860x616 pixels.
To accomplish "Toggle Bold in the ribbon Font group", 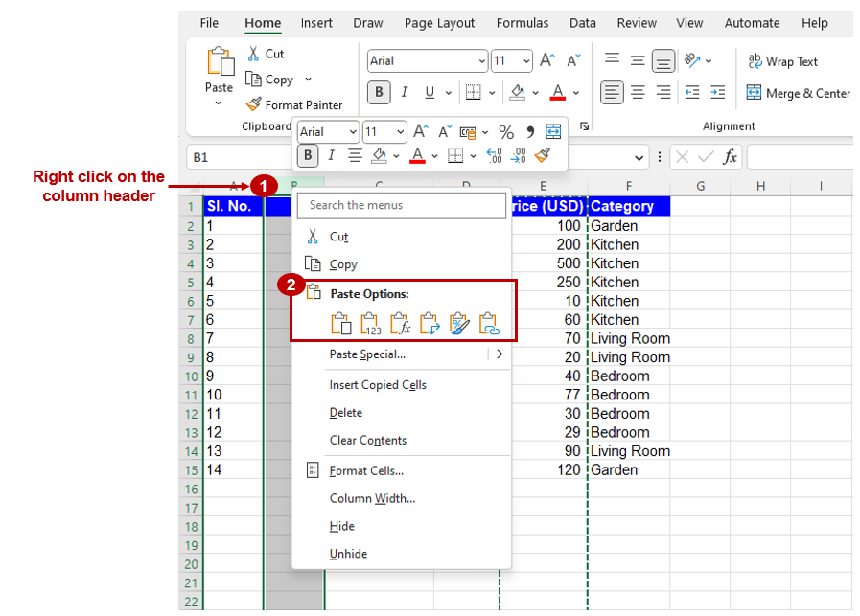I will click(379, 92).
